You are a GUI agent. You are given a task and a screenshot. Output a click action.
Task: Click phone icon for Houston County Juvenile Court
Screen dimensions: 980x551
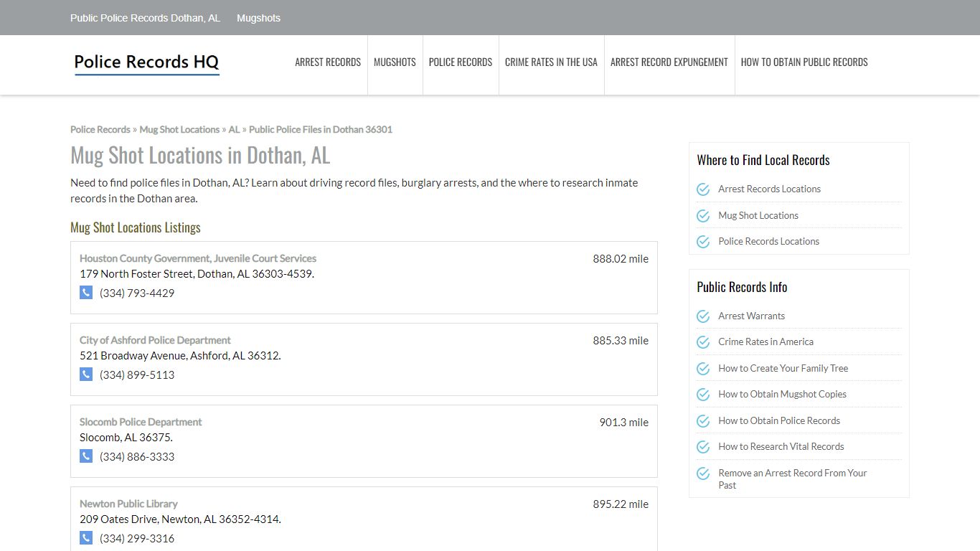coord(86,292)
